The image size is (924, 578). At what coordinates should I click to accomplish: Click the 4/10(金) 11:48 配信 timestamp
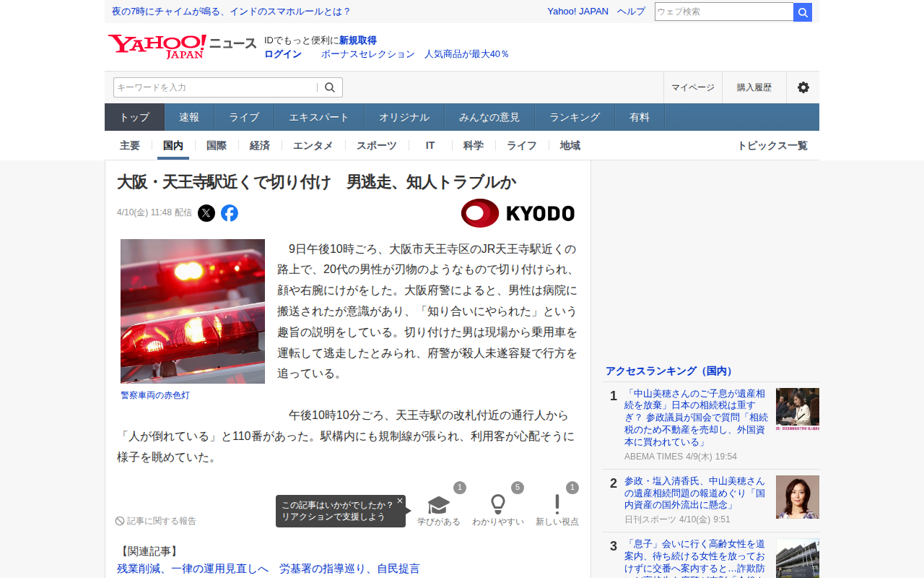pyautogui.click(x=154, y=212)
